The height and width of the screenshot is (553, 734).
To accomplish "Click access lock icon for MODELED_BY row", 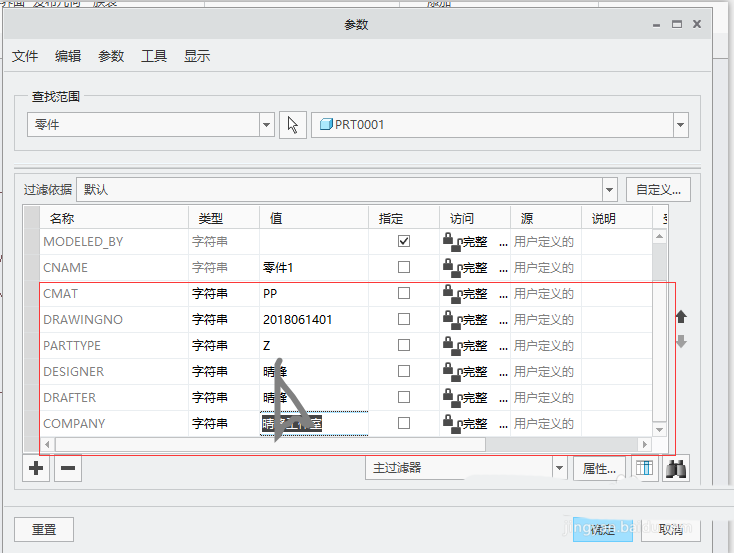I will point(451,241).
